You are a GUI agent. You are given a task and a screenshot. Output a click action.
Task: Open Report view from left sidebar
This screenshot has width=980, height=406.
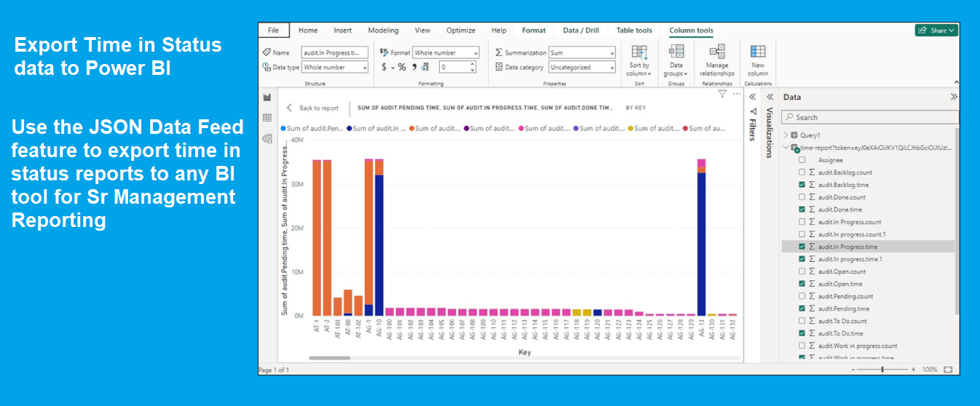point(267,97)
